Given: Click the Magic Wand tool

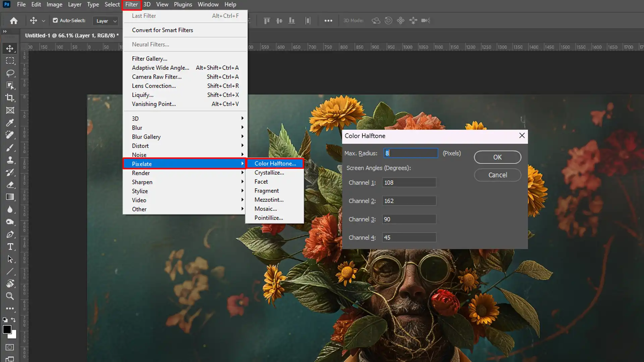Looking at the screenshot, I should click(x=10, y=85).
